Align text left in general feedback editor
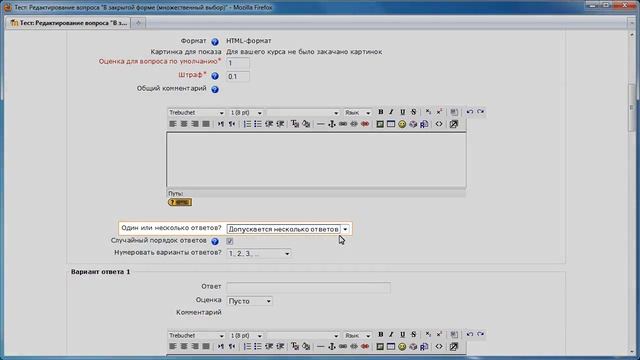Screen dimensions: 640x360 click(x=173, y=124)
